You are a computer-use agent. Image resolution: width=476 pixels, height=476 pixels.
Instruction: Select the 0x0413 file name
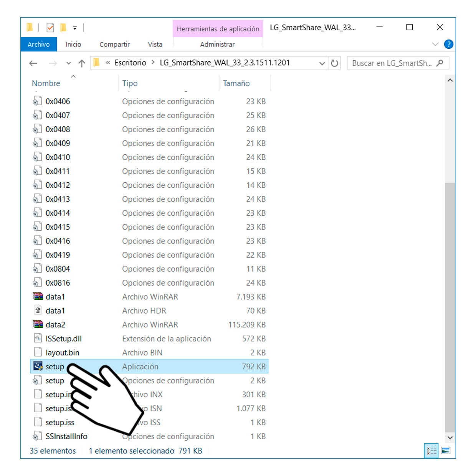[x=58, y=199]
